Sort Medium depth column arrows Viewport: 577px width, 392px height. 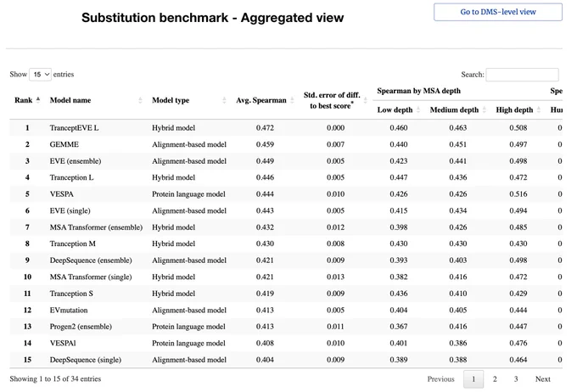tap(485, 109)
